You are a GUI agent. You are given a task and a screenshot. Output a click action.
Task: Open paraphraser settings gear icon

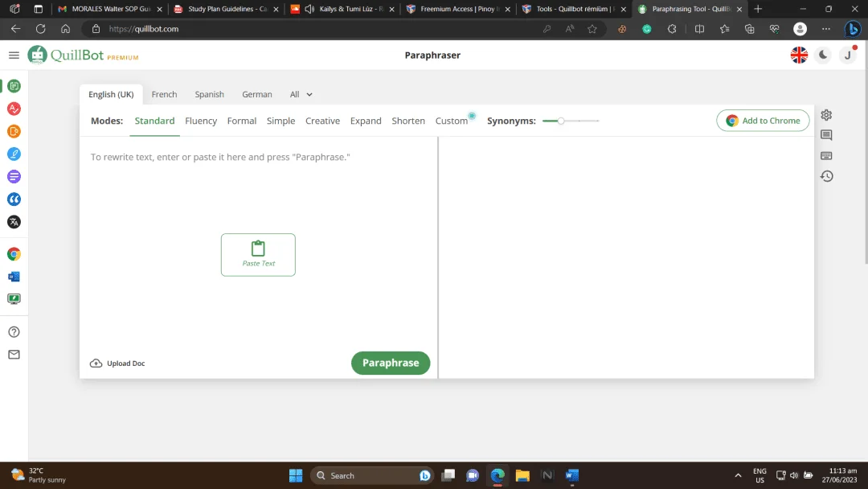tap(826, 115)
